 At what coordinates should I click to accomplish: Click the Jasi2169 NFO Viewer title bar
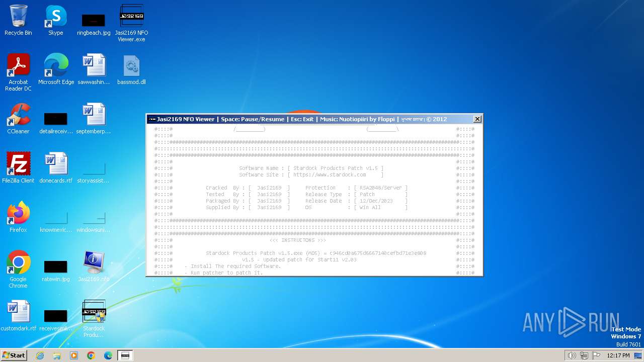(x=309, y=119)
